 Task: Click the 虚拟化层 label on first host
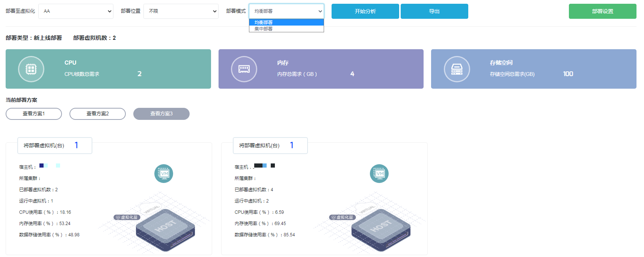[127, 218]
